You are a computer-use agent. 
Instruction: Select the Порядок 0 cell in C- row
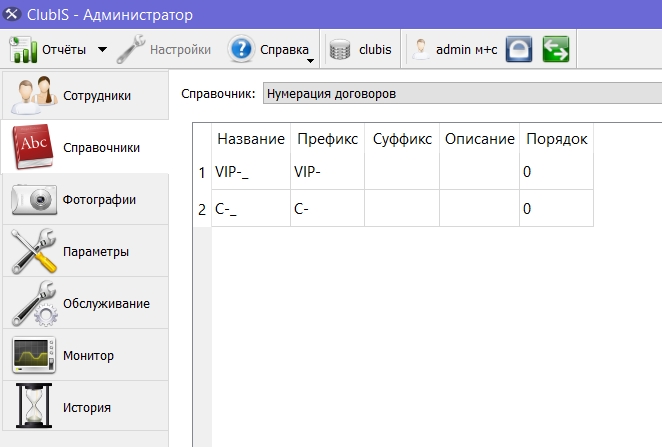click(556, 209)
